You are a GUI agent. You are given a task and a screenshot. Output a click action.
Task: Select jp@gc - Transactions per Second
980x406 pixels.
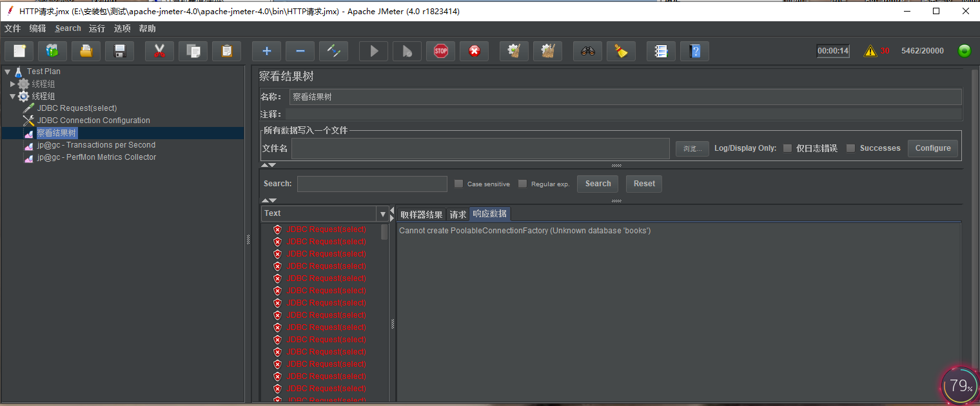click(96, 145)
